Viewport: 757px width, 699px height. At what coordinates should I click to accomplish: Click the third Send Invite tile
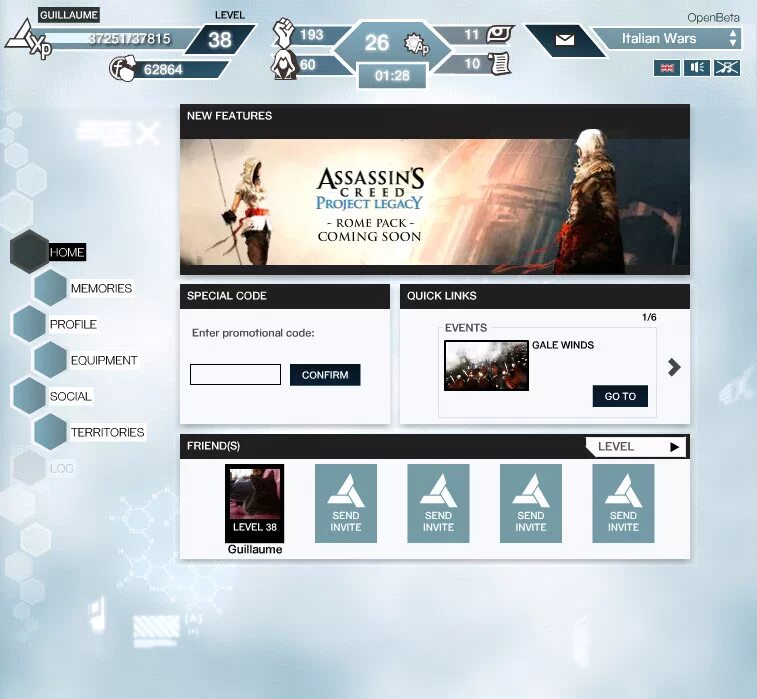click(531, 503)
